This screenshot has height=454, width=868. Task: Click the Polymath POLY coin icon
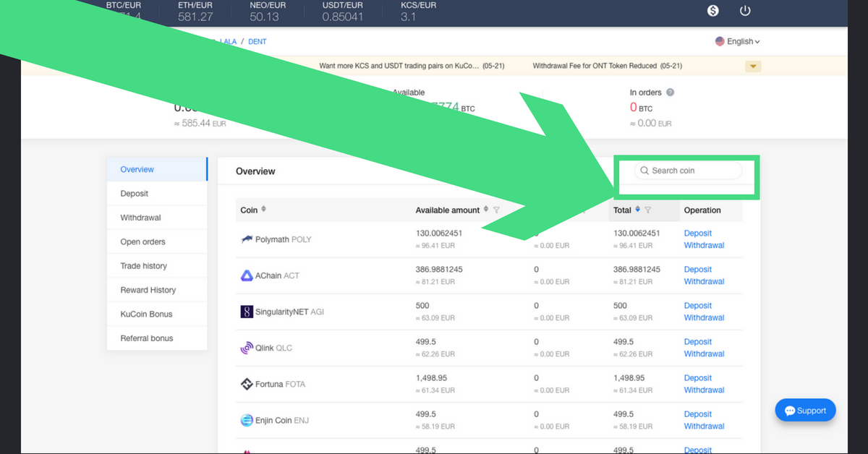point(247,239)
